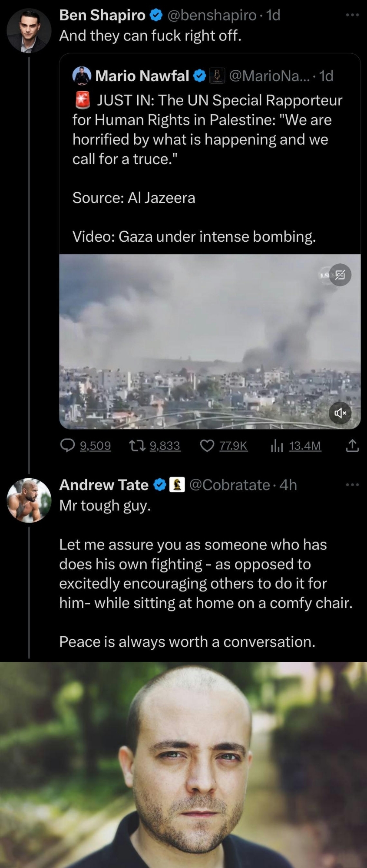
Task: Play the Gaza bombing video
Action: [210, 341]
